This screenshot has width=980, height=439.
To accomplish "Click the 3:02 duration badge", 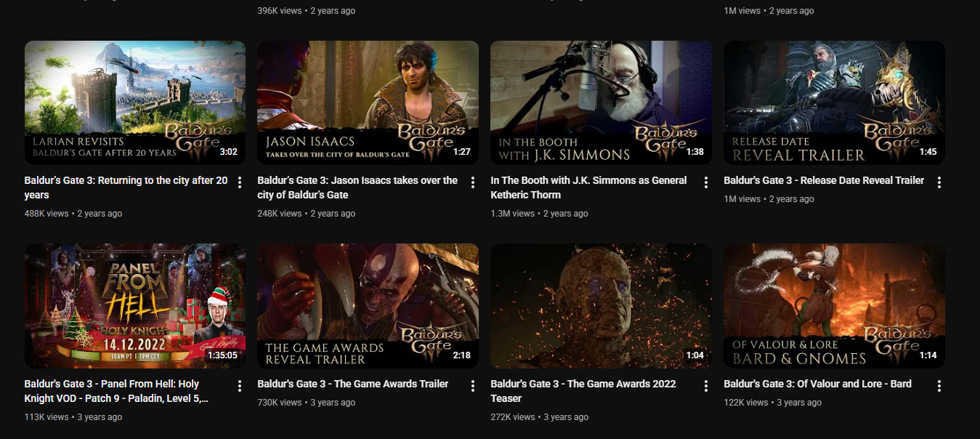I will pos(229,152).
